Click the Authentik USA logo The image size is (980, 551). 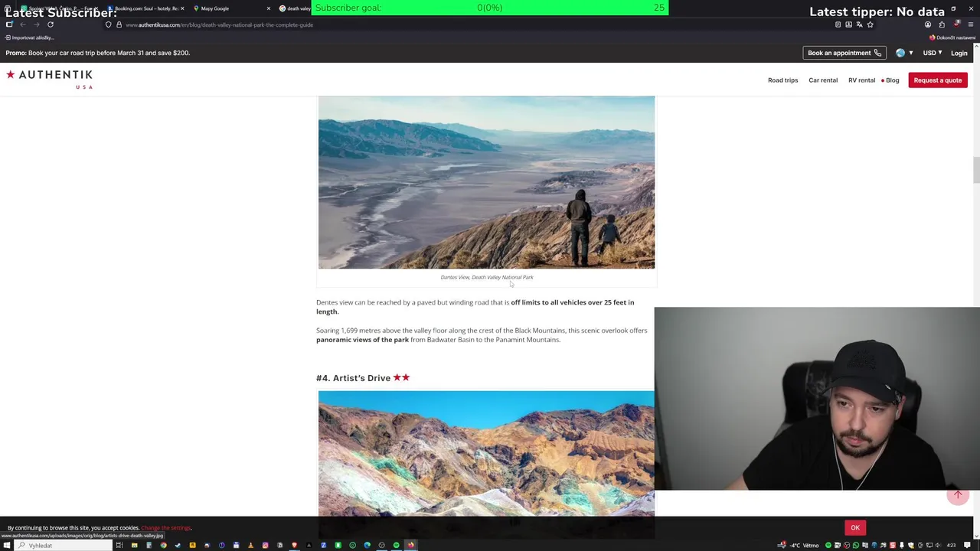[50, 79]
